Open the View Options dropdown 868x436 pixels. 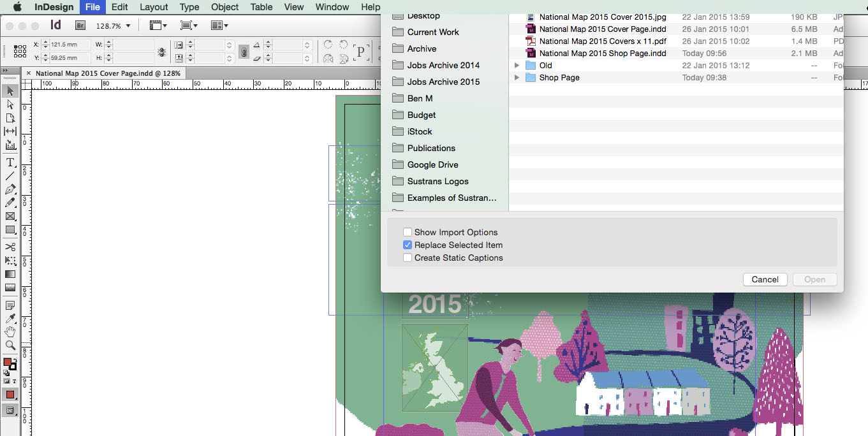(158, 25)
